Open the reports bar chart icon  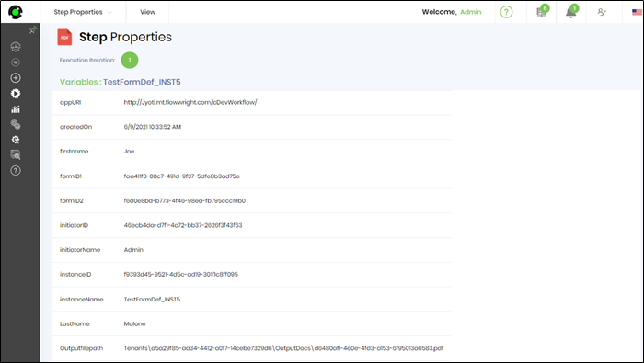pos(16,109)
